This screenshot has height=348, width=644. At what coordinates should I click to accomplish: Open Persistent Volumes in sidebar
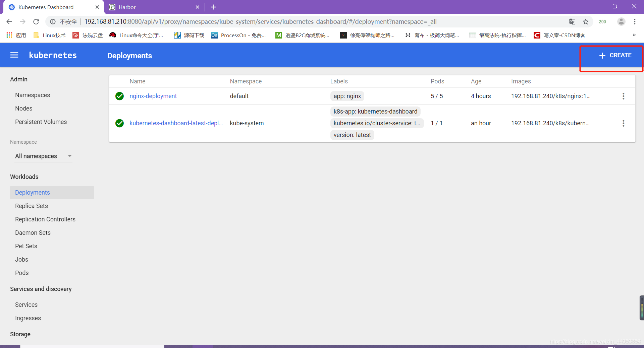pos(41,122)
